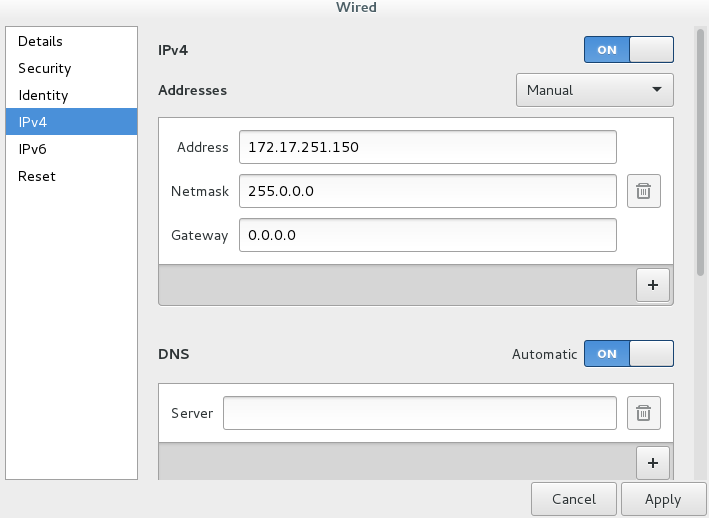Click the DNS server trash icon

click(x=643, y=412)
